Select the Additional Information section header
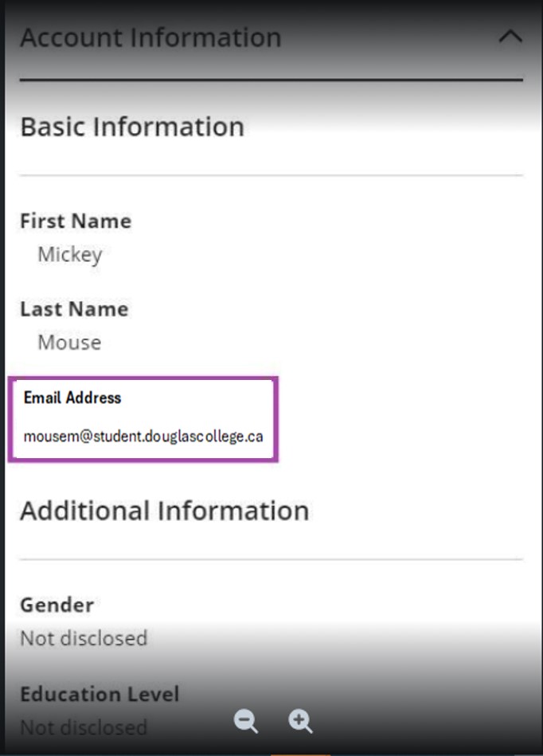Image resolution: width=543 pixels, height=756 pixels. click(163, 511)
